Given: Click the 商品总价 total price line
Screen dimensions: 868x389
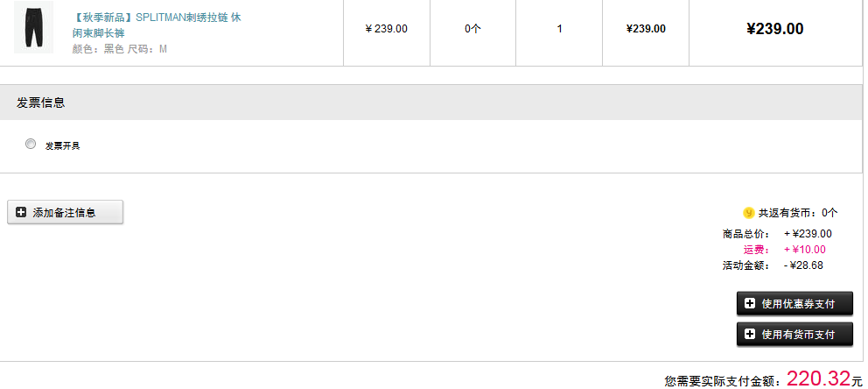Looking at the screenshot, I should coord(777,234).
